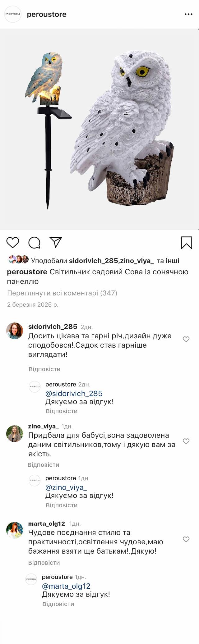This screenshot has width=199, height=644.
Task: Expand all 347 comments
Action: [62, 293]
